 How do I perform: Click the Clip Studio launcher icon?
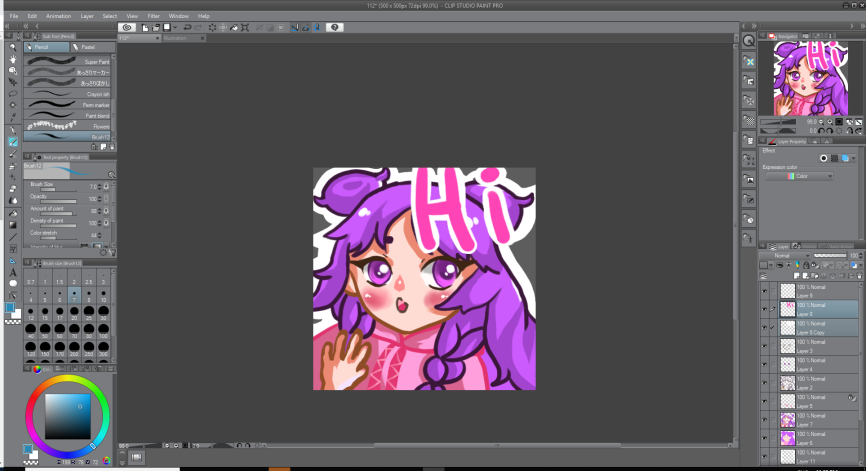pyautogui.click(x=128, y=27)
